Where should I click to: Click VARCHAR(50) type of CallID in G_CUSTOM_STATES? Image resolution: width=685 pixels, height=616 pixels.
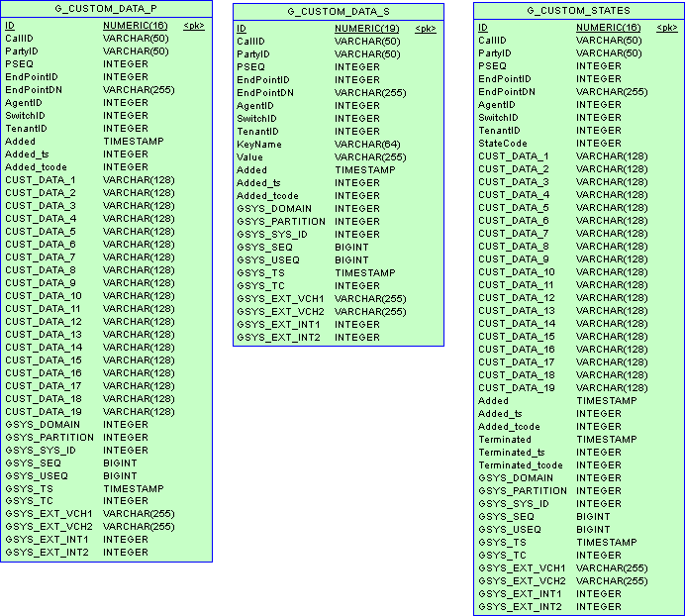click(x=609, y=41)
